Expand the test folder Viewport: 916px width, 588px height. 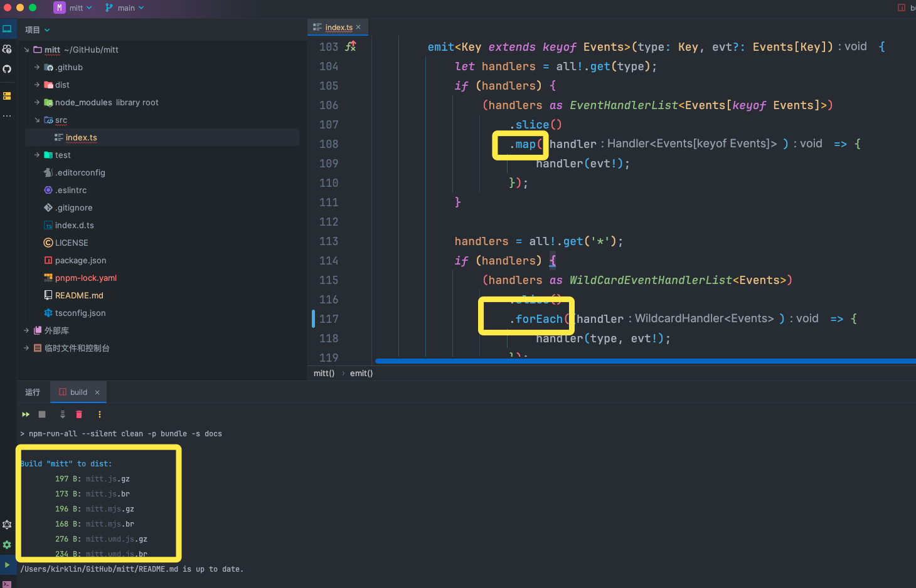[37, 155]
